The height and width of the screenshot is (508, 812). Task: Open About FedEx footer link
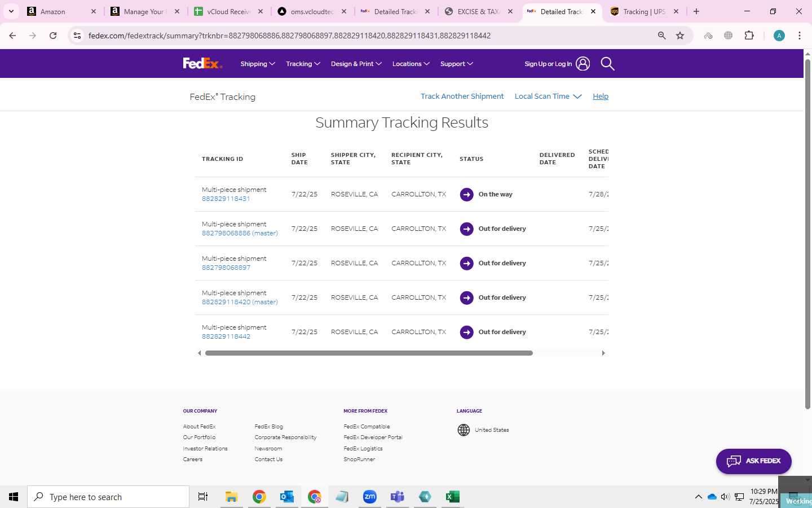pos(199,427)
